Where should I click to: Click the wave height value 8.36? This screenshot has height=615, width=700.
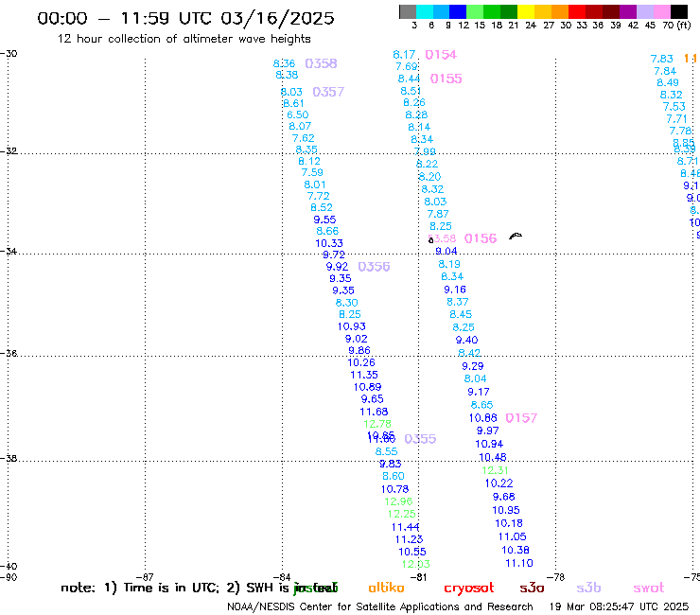[x=284, y=63]
